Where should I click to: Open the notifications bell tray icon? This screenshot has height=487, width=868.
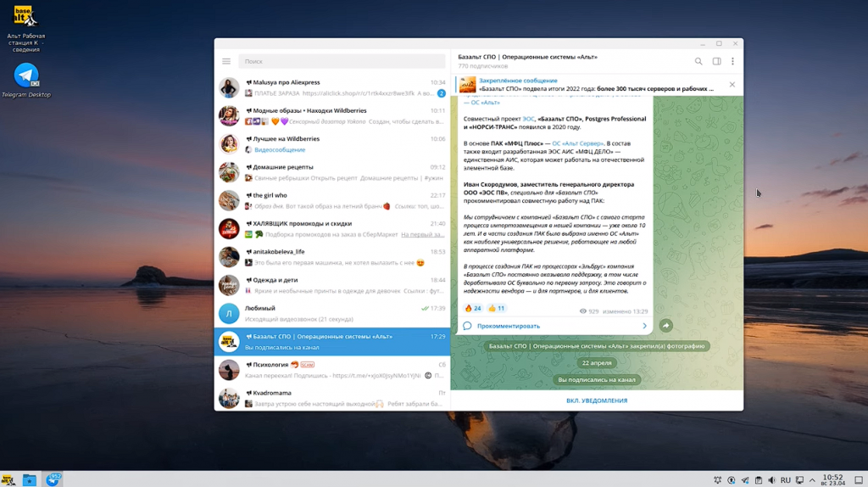pyautogui.click(x=717, y=480)
